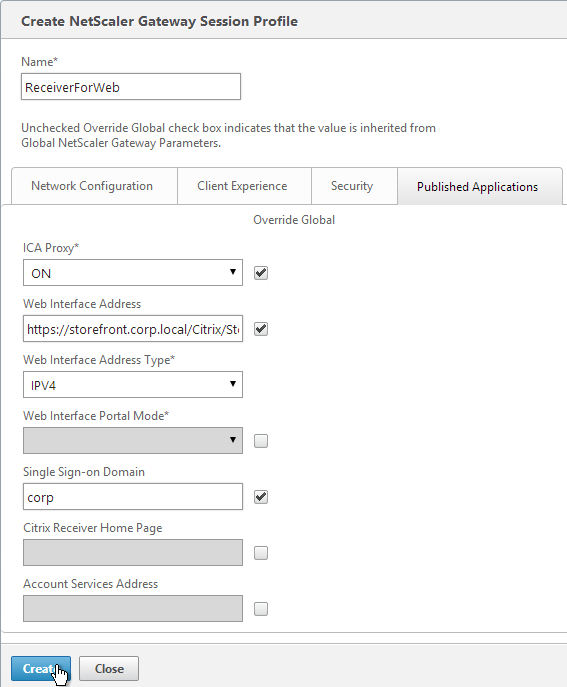Viewport: 567px width, 687px height.
Task: Click the ICA Proxy label
Action: 51,248
